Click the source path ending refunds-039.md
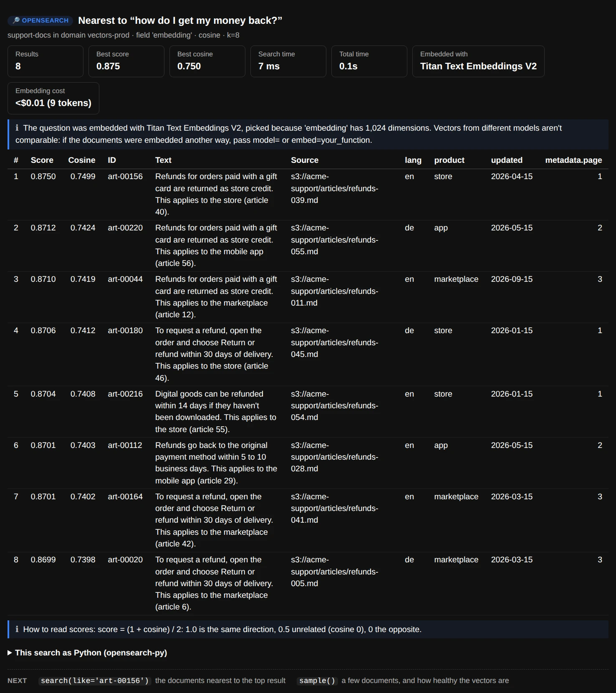Screen dimensions: 616x693 coord(335,188)
